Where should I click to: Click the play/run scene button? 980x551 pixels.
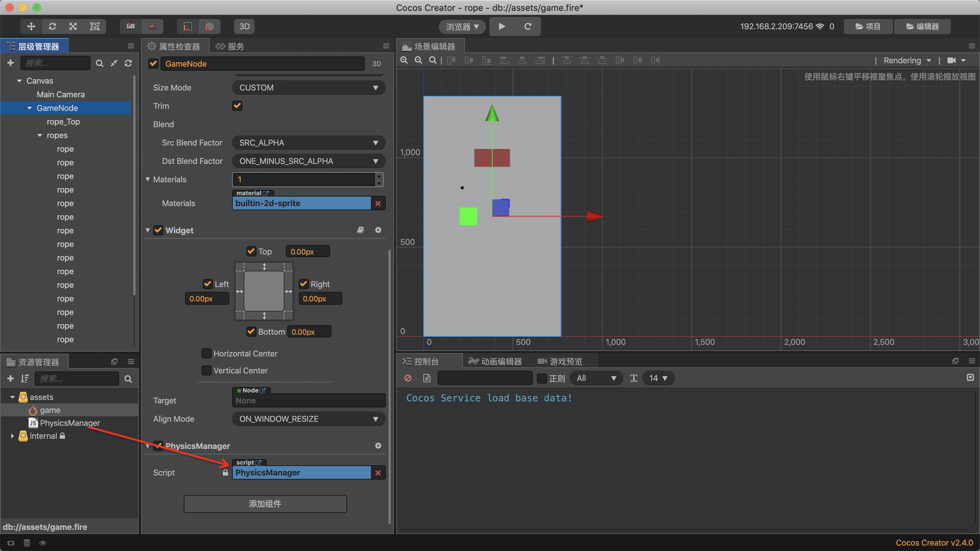(502, 26)
